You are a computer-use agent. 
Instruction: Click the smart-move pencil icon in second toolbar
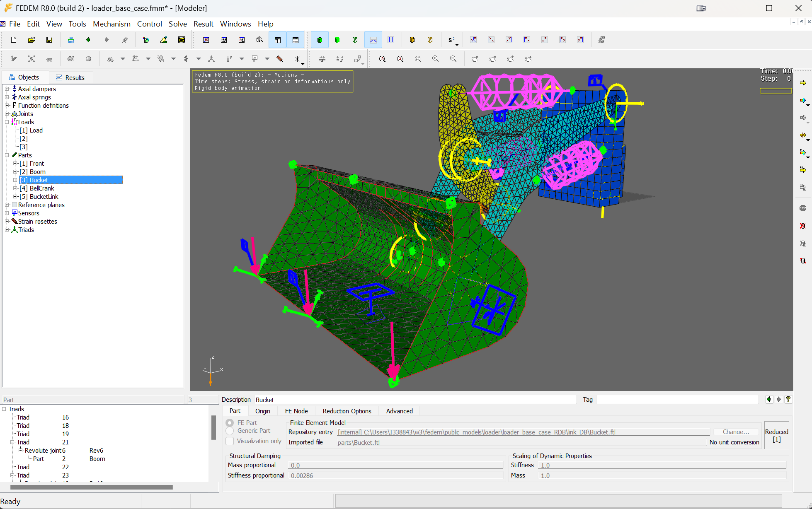(14, 59)
